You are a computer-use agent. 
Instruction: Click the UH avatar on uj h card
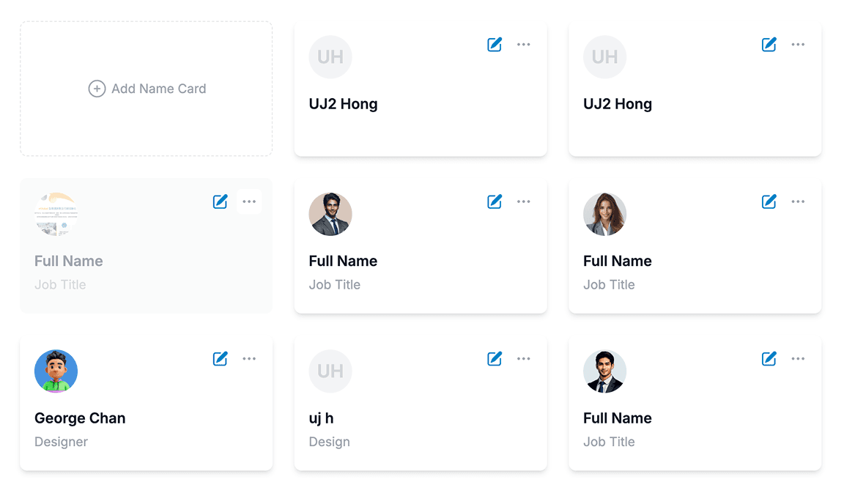pos(330,371)
